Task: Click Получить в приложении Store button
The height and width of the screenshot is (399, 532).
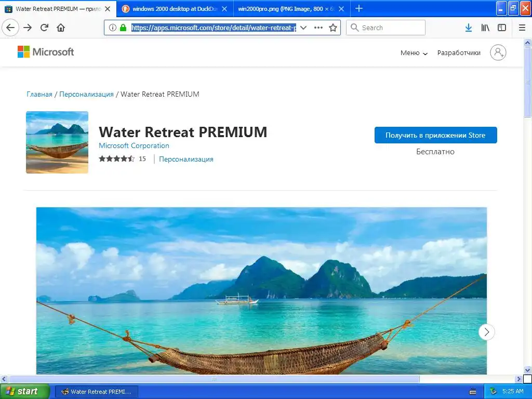Action: [x=436, y=135]
